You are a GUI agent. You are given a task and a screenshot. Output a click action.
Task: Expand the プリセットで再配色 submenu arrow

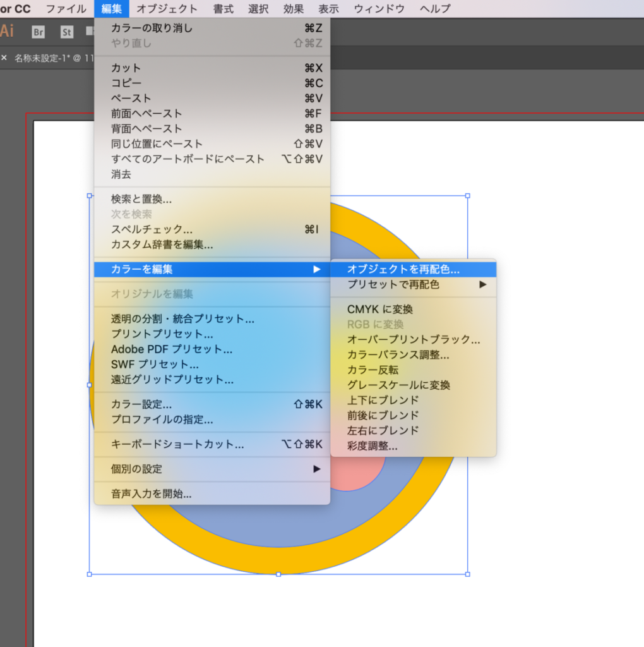pos(483,285)
